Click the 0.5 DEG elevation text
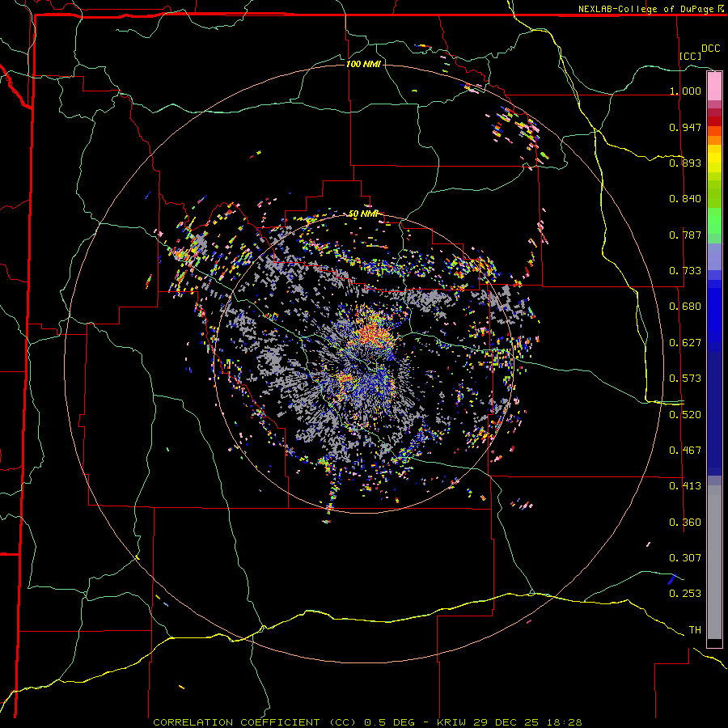Image resolution: width=728 pixels, height=728 pixels. click(389, 722)
